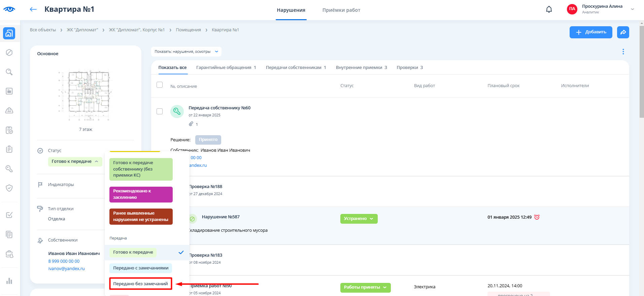Click the share arrow button
Screen dimensions: 644x296
(623, 32)
